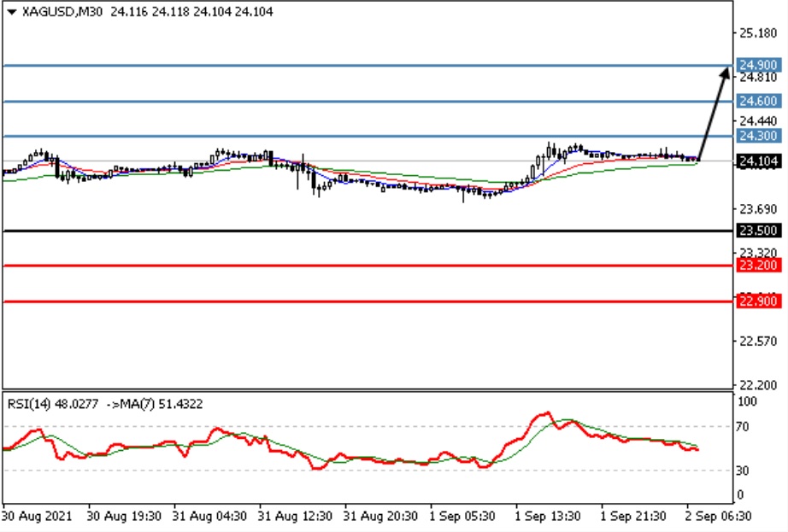Click the 1 Sep 13:30 time label
The width and height of the screenshot is (788, 532).
548,516
